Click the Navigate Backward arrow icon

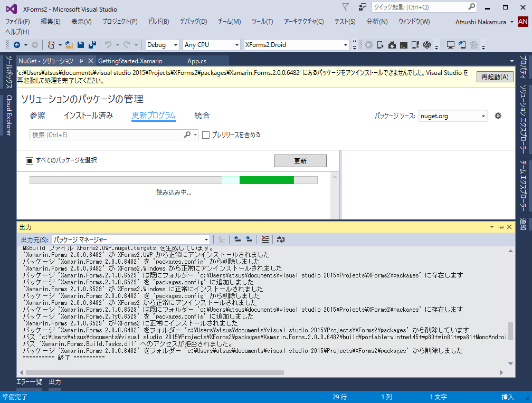coord(17,45)
